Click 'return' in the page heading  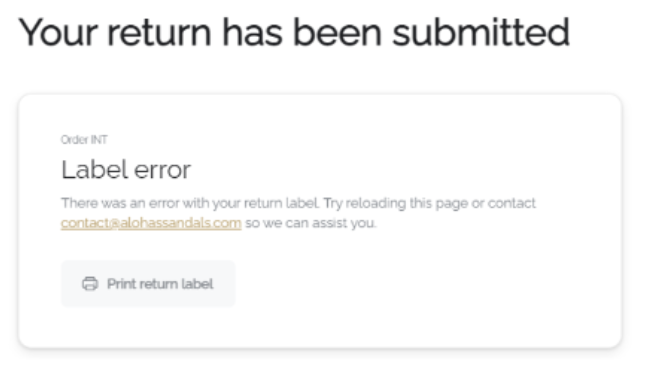[x=159, y=33]
